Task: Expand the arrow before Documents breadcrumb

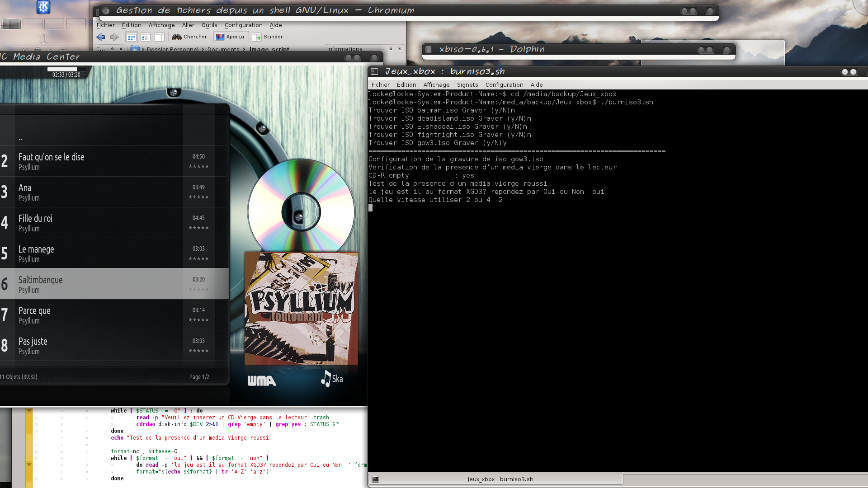Action: [203, 49]
